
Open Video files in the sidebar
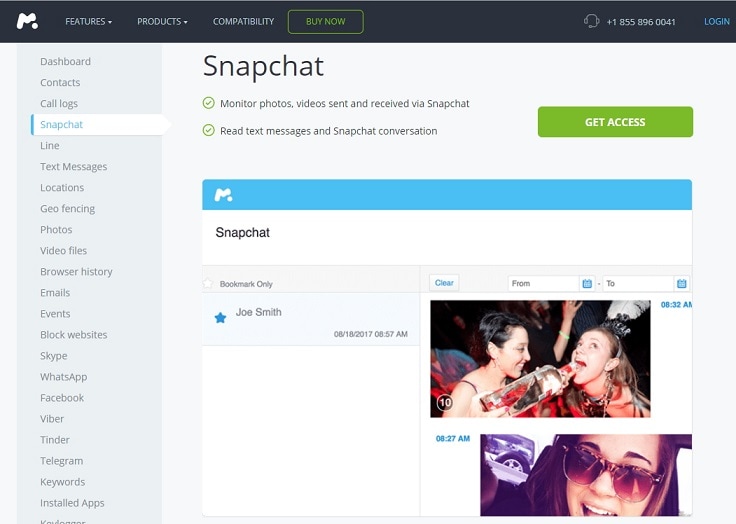click(63, 251)
